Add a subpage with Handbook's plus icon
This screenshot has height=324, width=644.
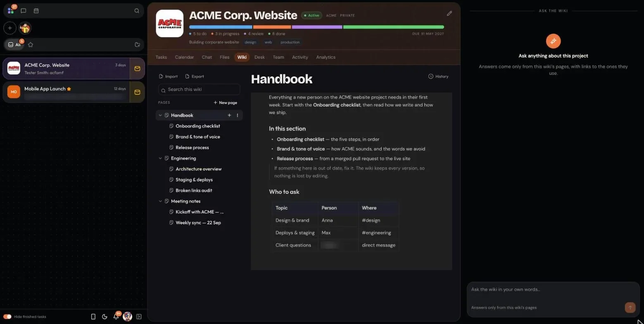click(229, 115)
